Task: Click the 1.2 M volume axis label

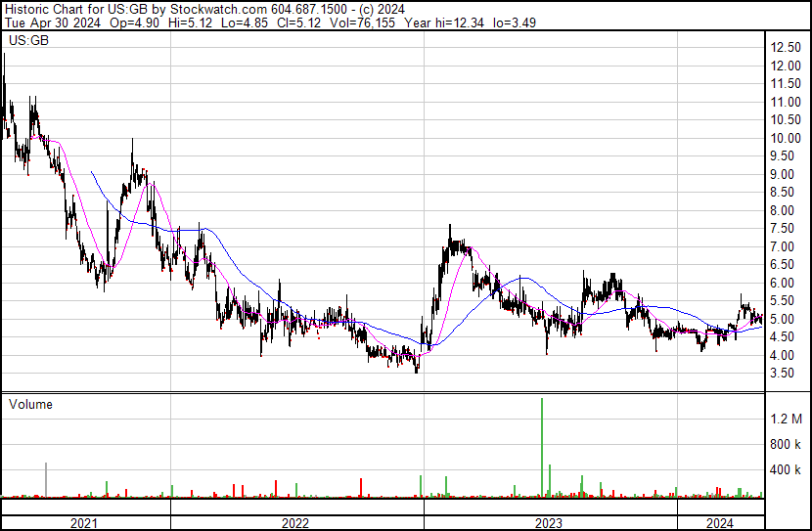Action: [786, 419]
